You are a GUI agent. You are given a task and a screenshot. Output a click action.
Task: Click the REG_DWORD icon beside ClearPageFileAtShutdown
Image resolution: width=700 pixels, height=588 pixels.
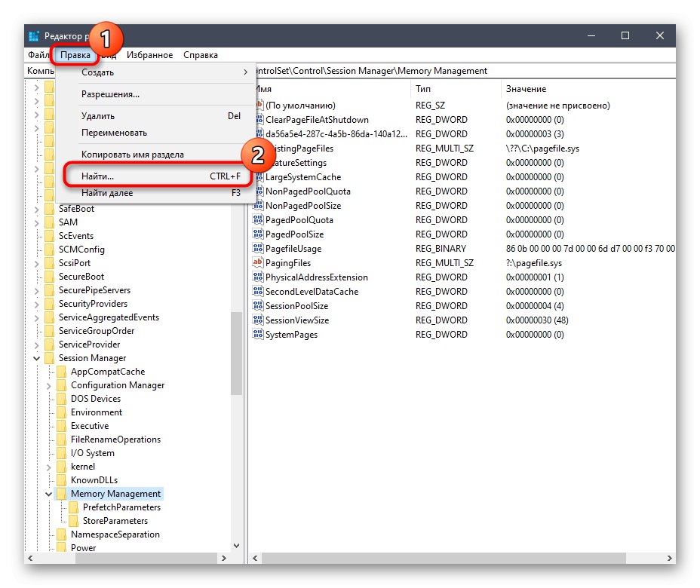257,119
